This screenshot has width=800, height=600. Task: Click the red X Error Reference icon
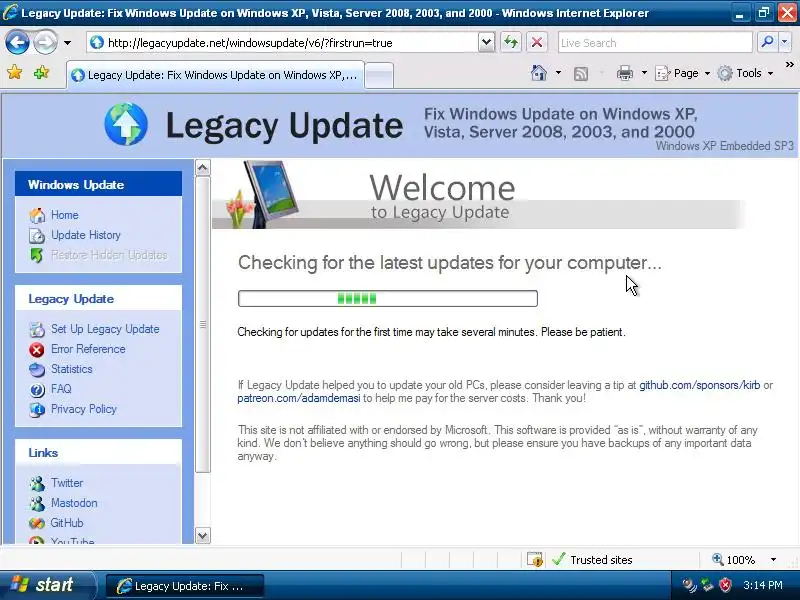point(37,349)
